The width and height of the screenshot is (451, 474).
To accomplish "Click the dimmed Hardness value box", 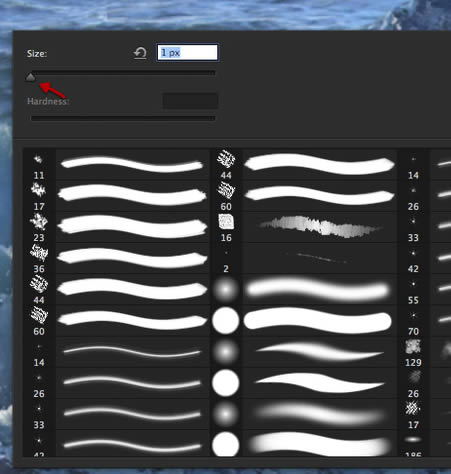I will point(190,101).
